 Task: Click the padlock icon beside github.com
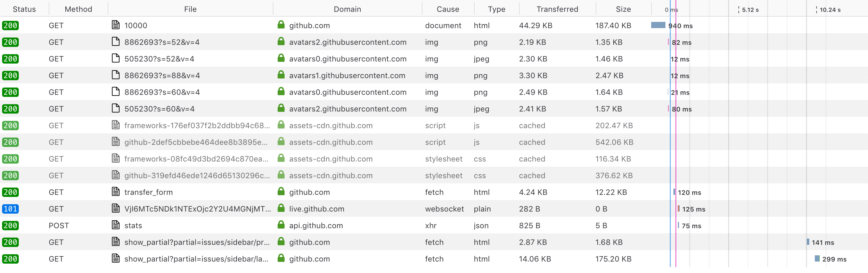281,25
